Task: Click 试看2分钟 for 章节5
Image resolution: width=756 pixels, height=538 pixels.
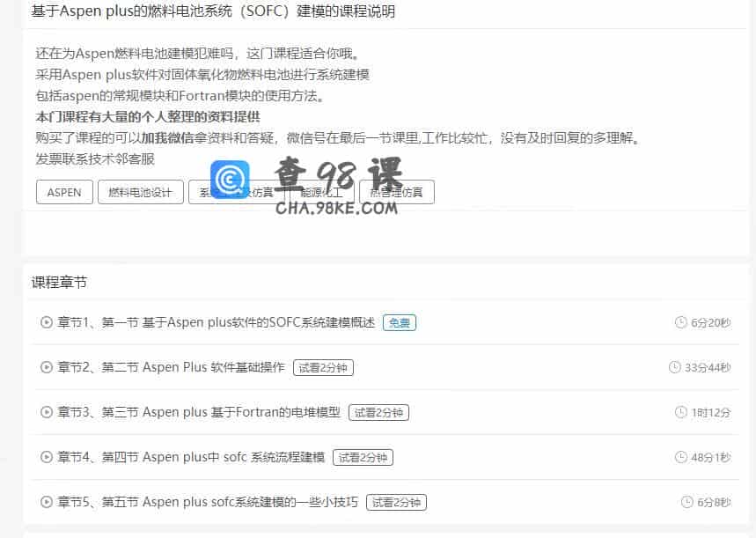Action: [x=394, y=502]
